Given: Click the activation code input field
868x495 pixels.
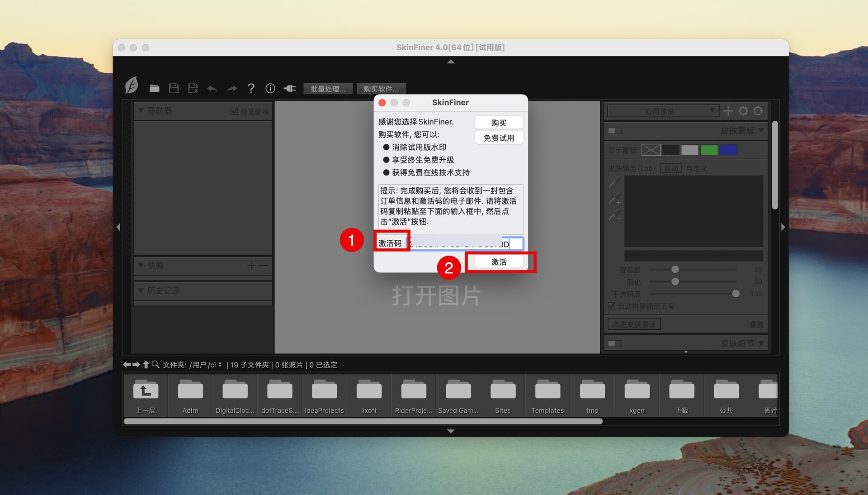Looking at the screenshot, I should coord(466,243).
